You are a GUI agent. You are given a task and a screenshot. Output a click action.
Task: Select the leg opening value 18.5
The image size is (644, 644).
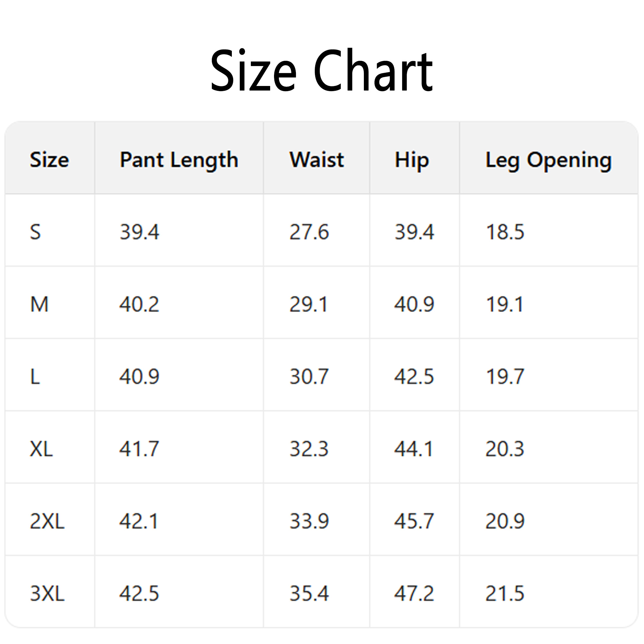pyautogui.click(x=505, y=232)
